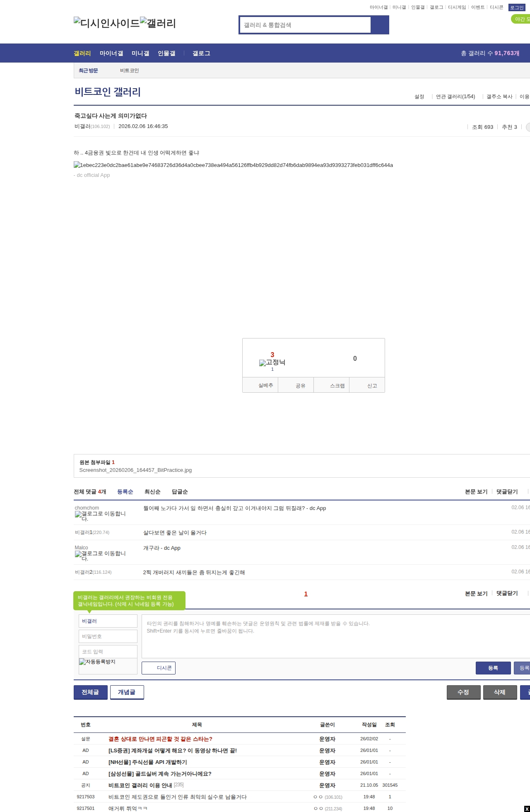Expand the 원본 첨부파일 attachment file link
The width and height of the screenshot is (530, 812).
point(135,470)
